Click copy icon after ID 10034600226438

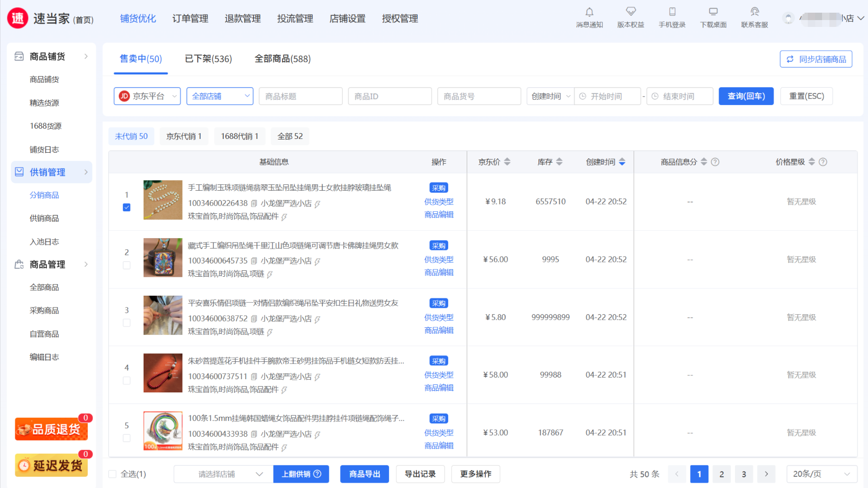pyautogui.click(x=254, y=203)
